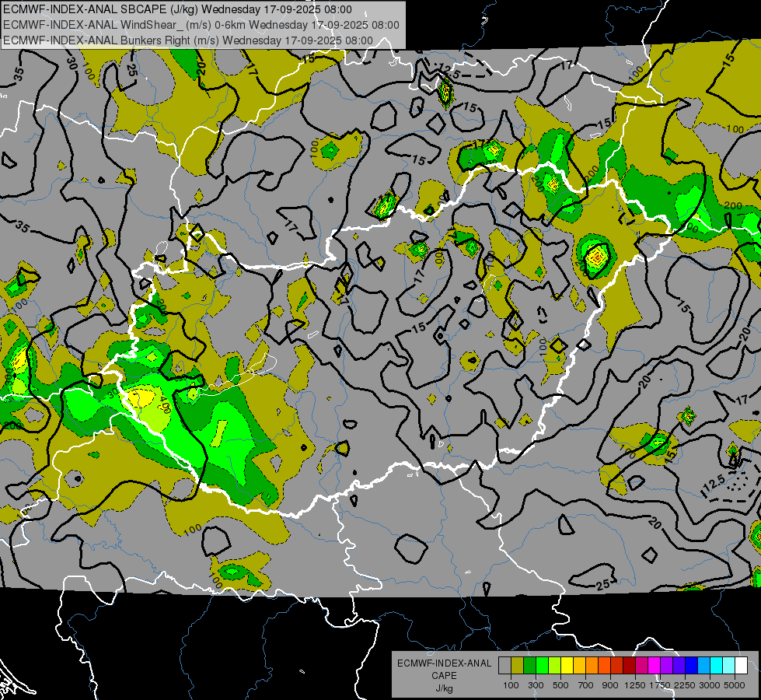
Task: Click the legend value 1750
Action: tap(660, 685)
